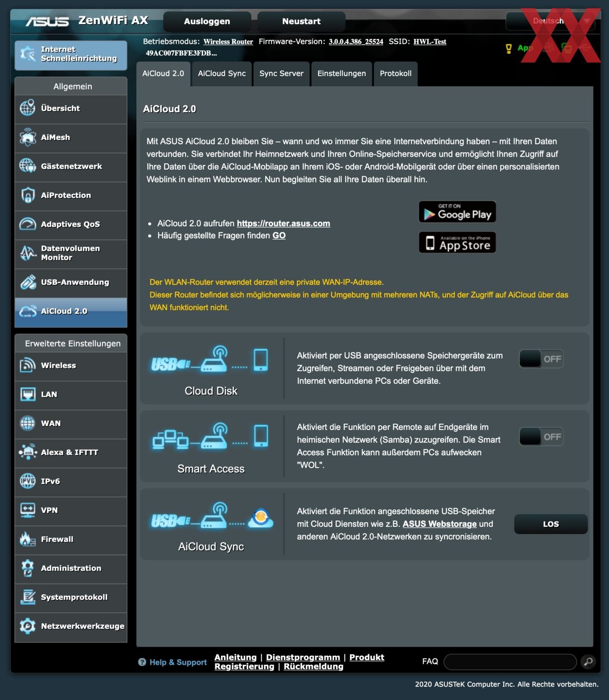Click the WAN globe icon

(27, 423)
